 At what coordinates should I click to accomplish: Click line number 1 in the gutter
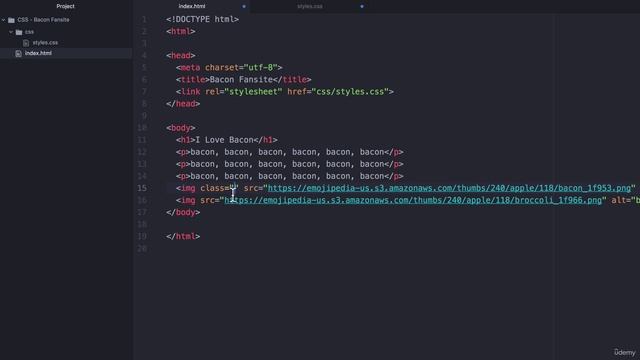tap(144, 19)
